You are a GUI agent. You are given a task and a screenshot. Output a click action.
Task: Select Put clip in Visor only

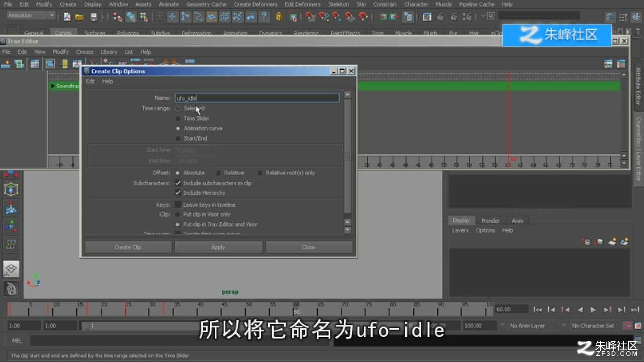coord(178,214)
